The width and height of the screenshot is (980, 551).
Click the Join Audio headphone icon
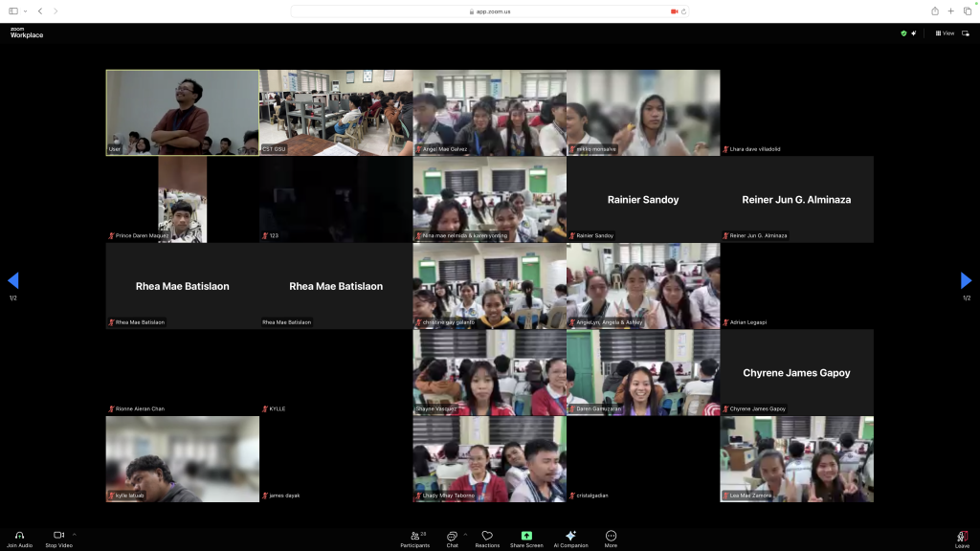pyautogui.click(x=19, y=536)
